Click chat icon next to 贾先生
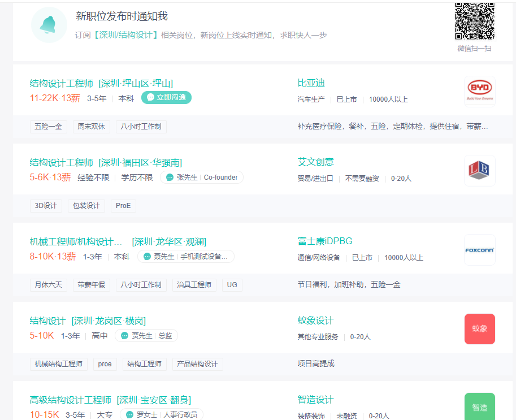This screenshot has width=516, height=420. coord(124,336)
